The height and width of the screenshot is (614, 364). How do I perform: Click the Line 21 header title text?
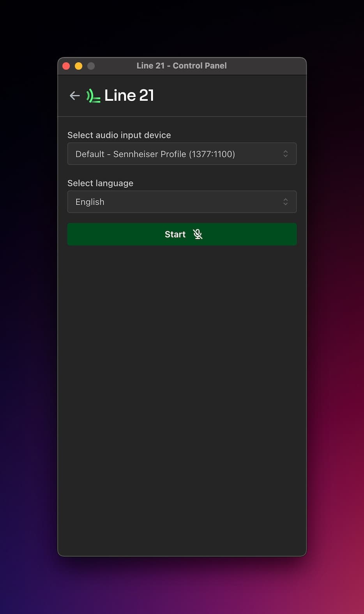129,96
